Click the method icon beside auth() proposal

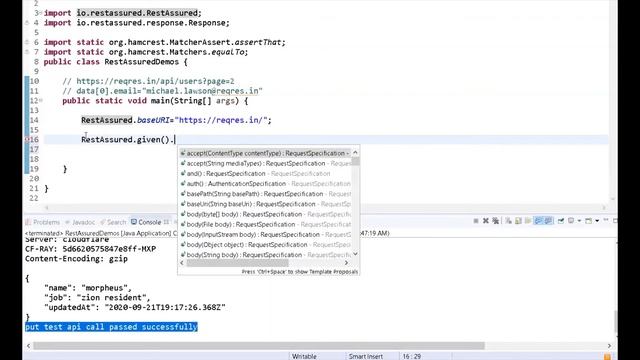coord(183,184)
